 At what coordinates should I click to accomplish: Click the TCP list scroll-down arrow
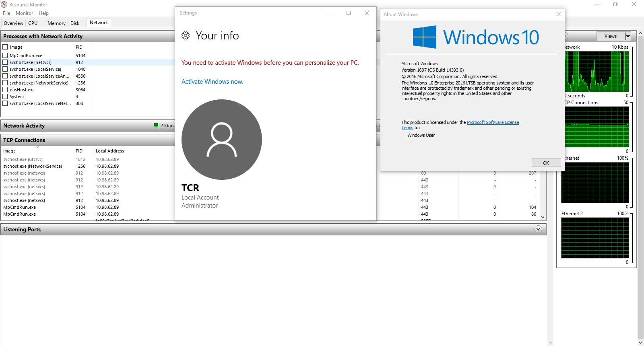543,217
